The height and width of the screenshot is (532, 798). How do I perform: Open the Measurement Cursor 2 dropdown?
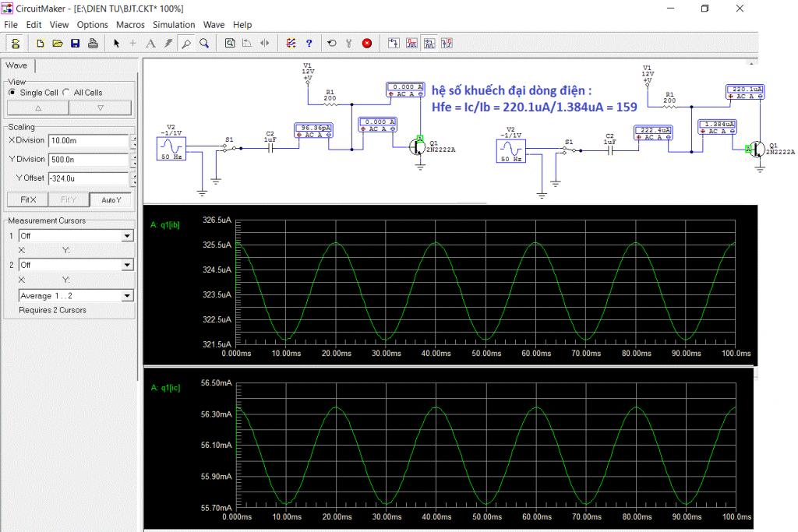(x=128, y=266)
